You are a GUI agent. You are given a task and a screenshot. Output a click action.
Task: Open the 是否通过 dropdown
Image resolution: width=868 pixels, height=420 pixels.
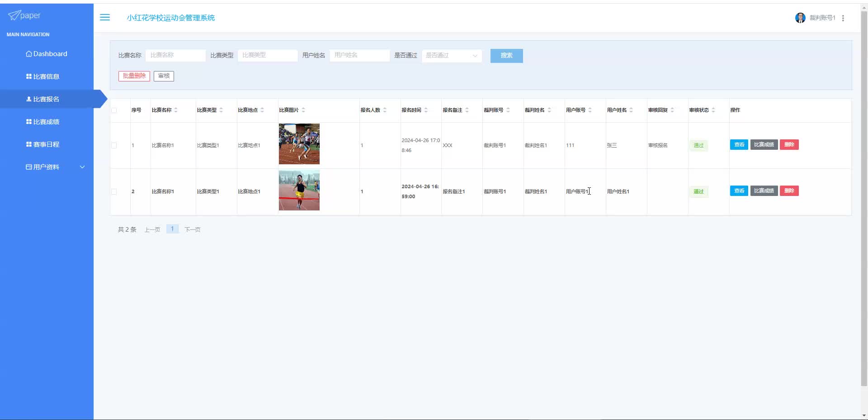(x=452, y=56)
